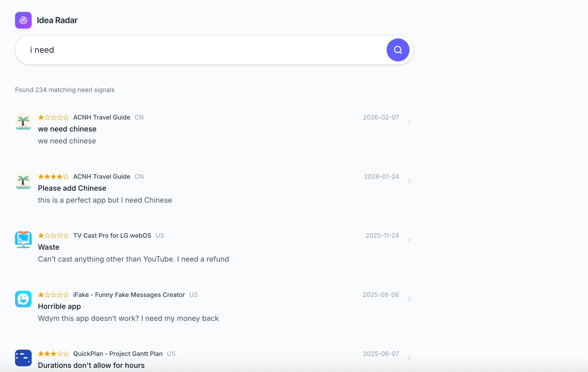588x372 pixels.
Task: Click 'ACNH Travel Guide' name in 2026-02-07 review
Action: (x=102, y=117)
